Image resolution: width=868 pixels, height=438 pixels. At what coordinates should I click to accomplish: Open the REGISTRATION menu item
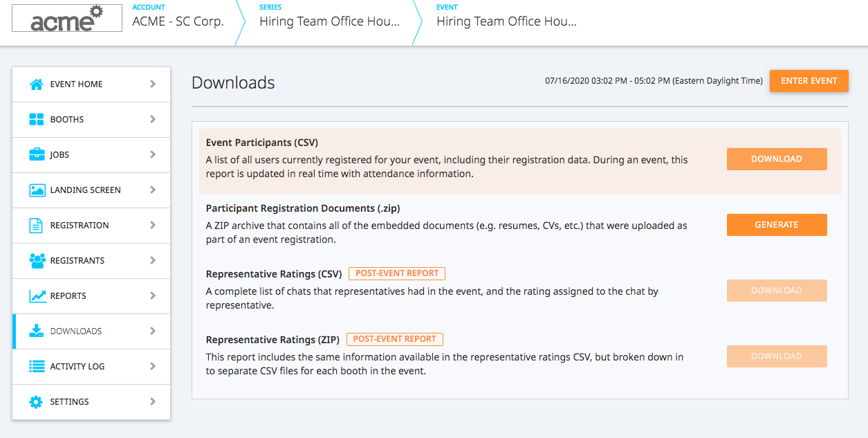91,226
